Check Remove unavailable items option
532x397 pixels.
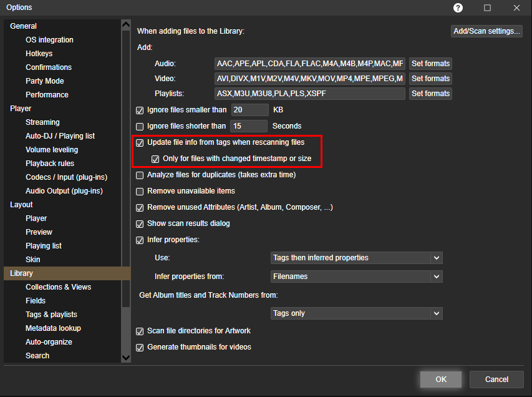pyautogui.click(x=140, y=191)
